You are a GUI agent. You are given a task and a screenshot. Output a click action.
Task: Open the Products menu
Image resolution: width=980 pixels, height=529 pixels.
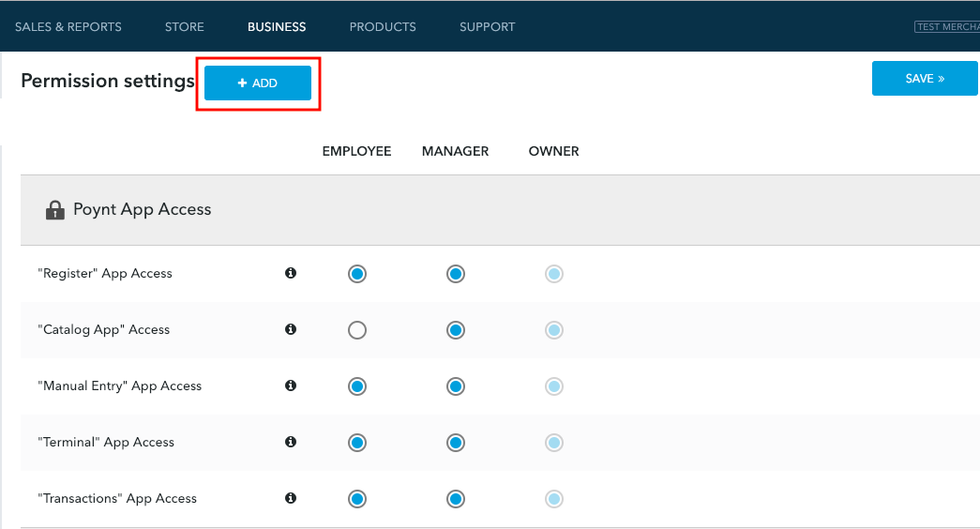pos(383,27)
